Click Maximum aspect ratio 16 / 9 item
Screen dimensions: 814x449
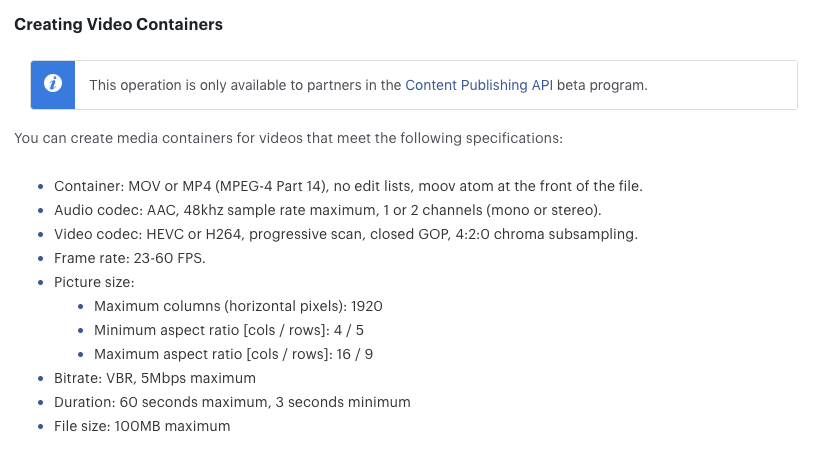234,354
